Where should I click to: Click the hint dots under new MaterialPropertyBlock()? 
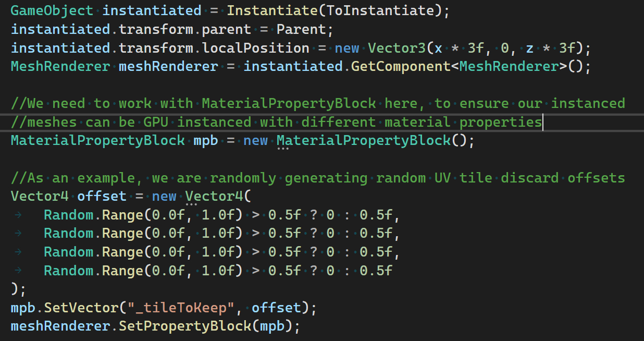tap(283, 149)
